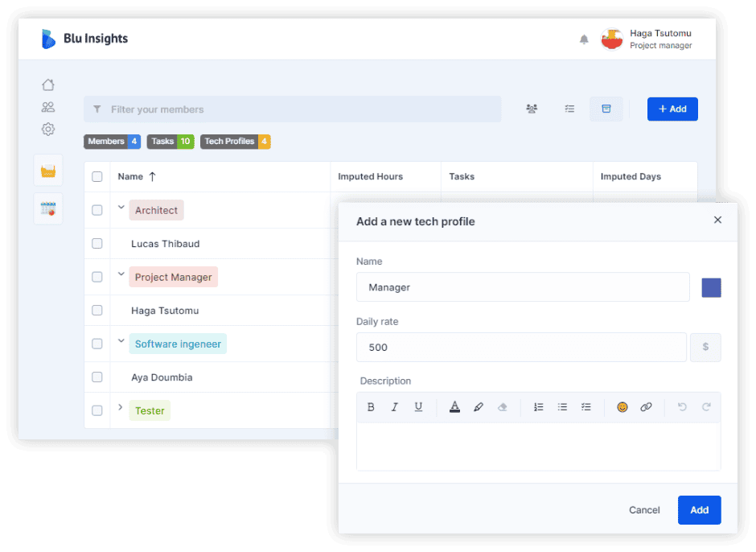Cancel the new tech profile dialog
This screenshot has width=756, height=552.
click(644, 510)
